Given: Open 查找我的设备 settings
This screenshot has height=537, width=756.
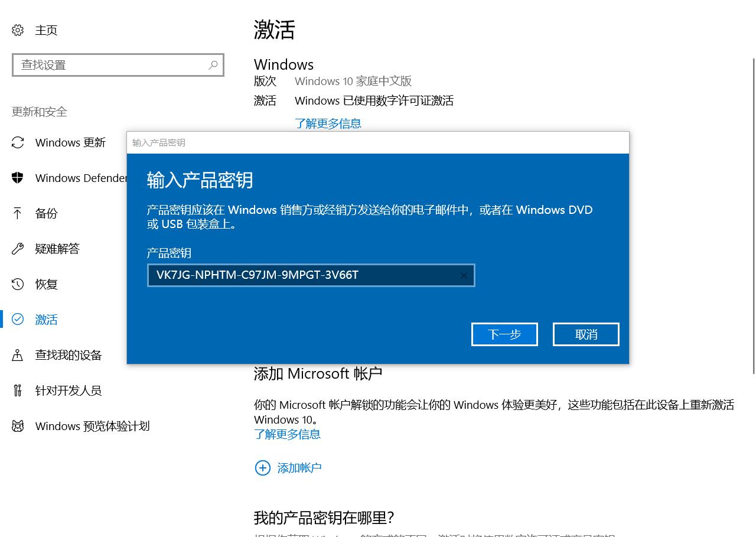Looking at the screenshot, I should pyautogui.click(x=69, y=355).
